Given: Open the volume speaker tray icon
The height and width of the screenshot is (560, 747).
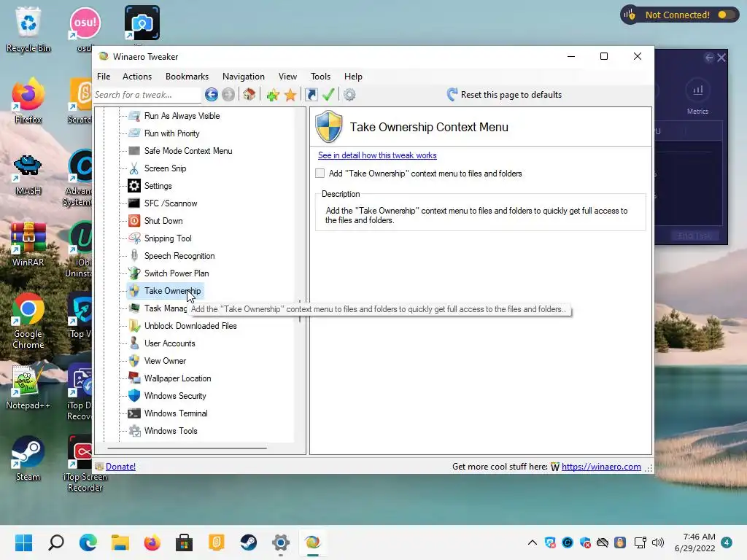Looking at the screenshot, I should click(658, 542).
